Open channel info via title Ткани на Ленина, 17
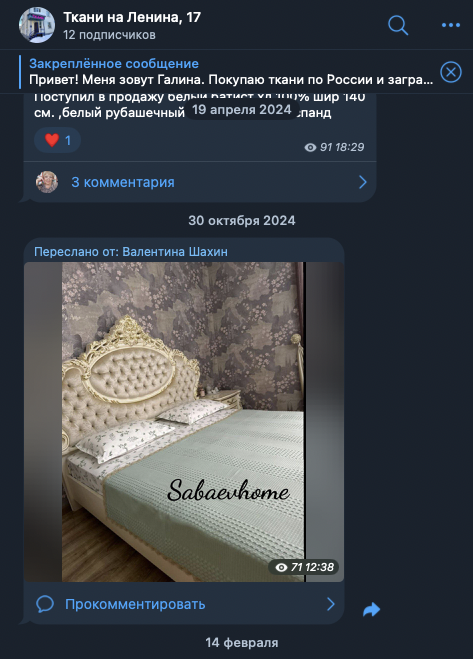 [x=132, y=17]
